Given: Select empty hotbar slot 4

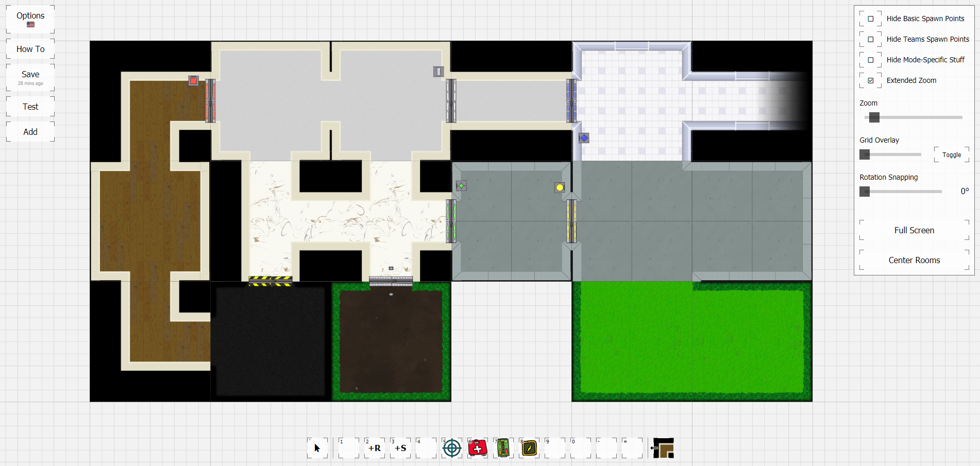Looking at the screenshot, I should [x=426, y=448].
